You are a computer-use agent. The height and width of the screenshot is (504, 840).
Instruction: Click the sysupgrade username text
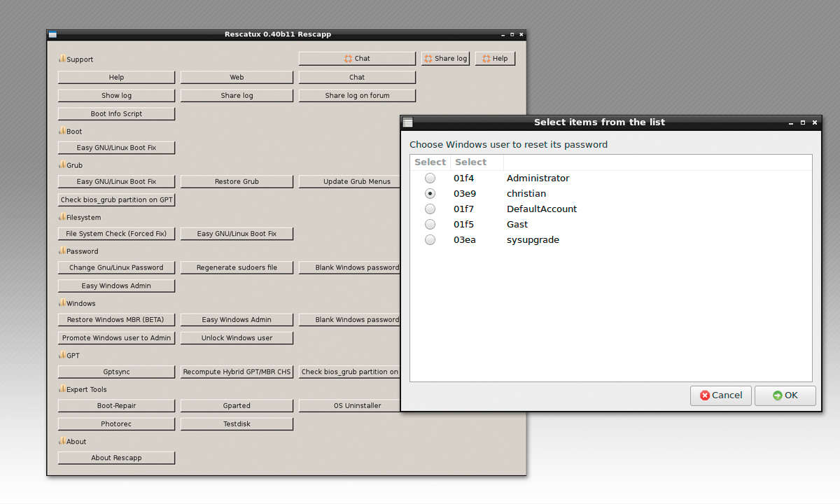[x=533, y=240]
